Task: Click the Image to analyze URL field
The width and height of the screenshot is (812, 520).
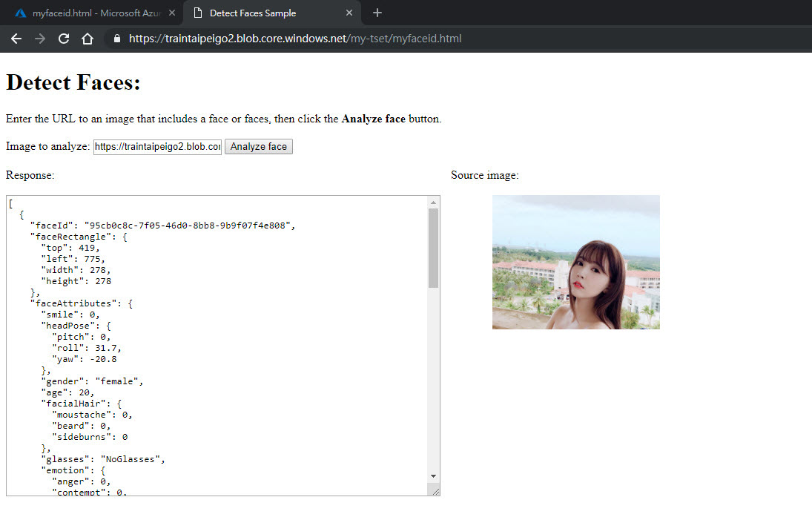Action: pos(157,147)
